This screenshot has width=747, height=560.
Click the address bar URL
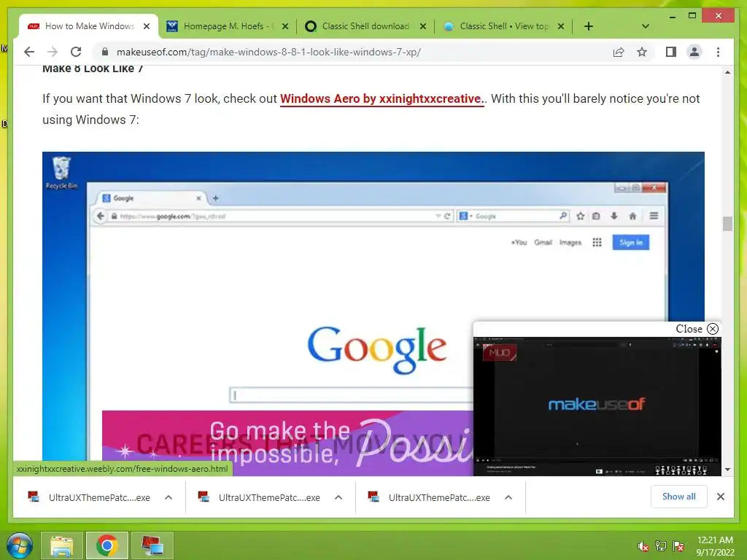click(268, 52)
